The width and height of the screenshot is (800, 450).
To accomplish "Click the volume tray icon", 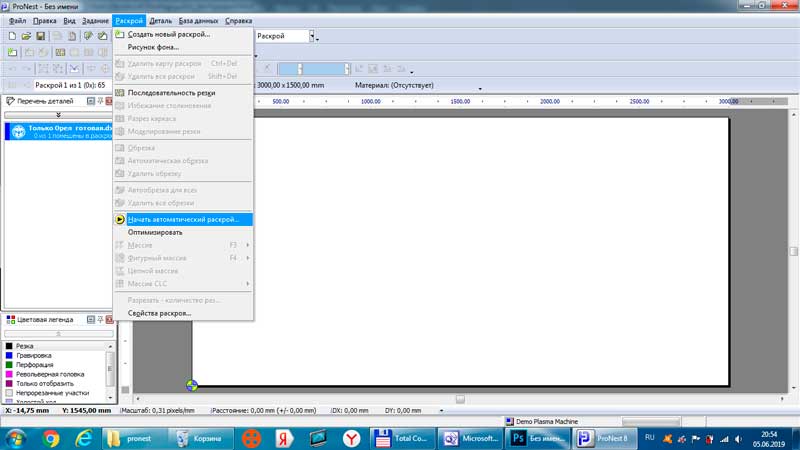I will (x=738, y=439).
